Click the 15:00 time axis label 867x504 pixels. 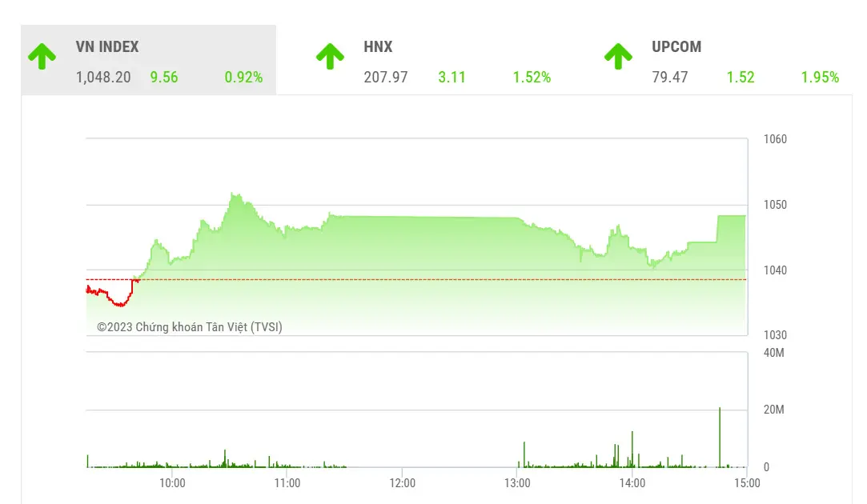[x=746, y=483]
